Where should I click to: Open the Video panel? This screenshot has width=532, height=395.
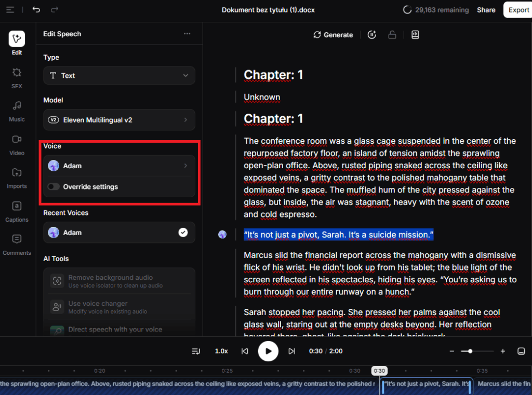(x=17, y=144)
